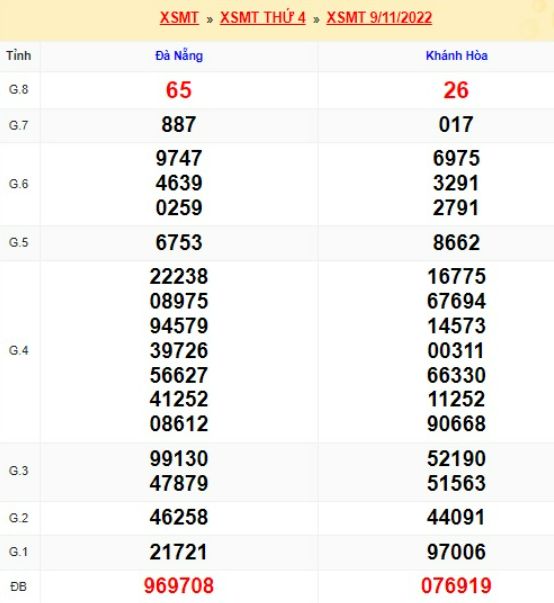
Task: Click the Khánh Hòa province header
Action: [x=457, y=56]
